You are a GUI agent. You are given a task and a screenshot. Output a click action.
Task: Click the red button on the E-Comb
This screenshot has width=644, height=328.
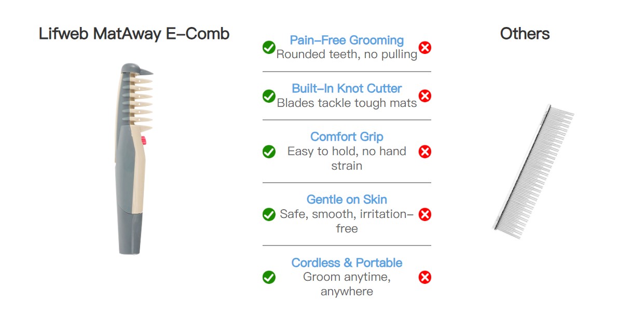144,140
